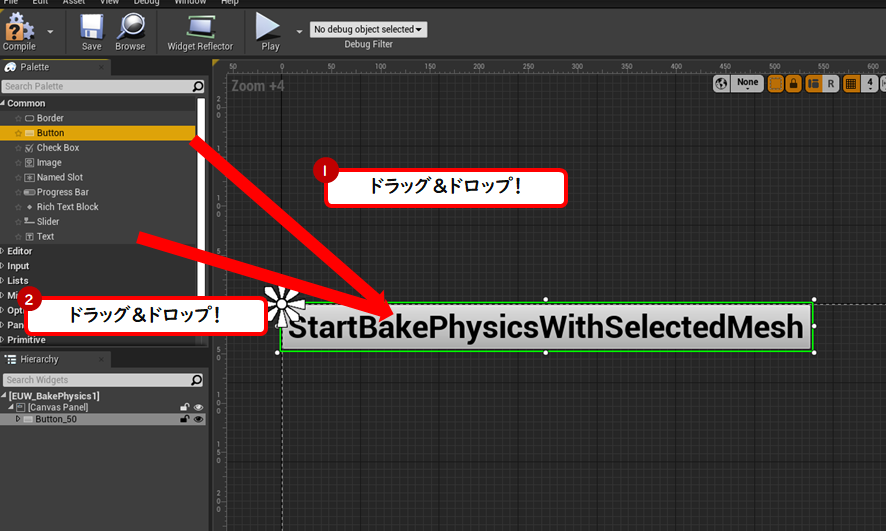This screenshot has width=886, height=531.
Task: Select Rich Text Block in the palette
Action: pyautogui.click(x=67, y=207)
